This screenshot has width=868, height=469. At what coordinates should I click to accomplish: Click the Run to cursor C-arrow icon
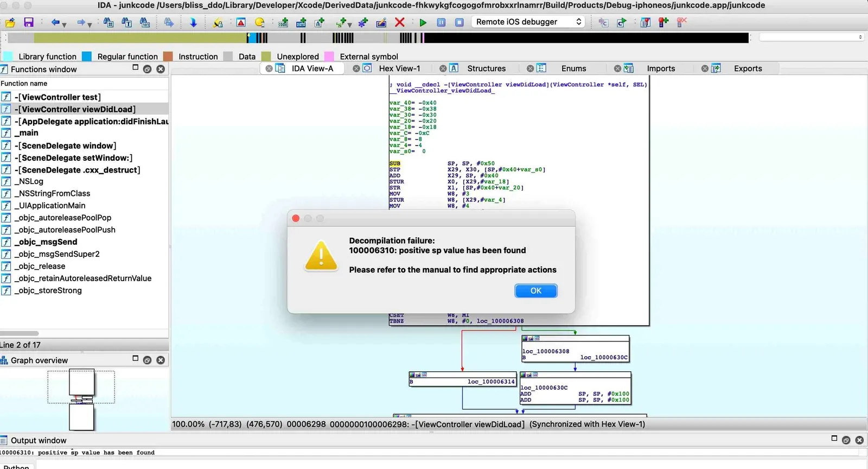(x=622, y=22)
